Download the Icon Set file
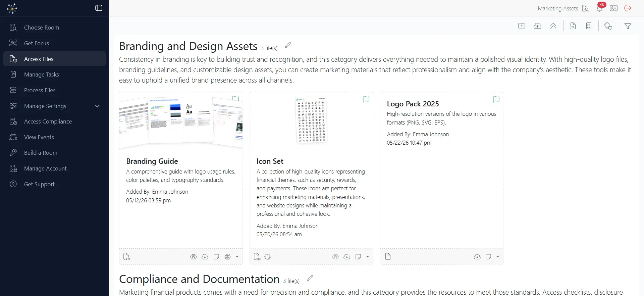This screenshot has width=644, height=296. pyautogui.click(x=347, y=257)
